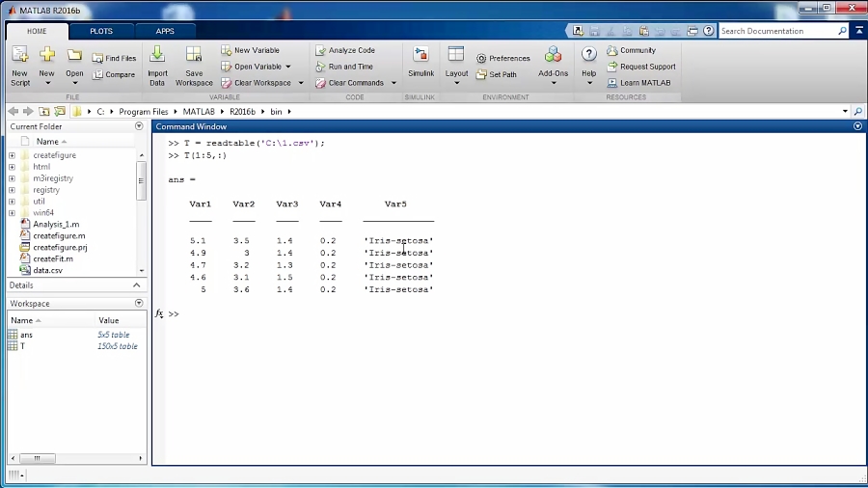The width and height of the screenshot is (868, 488).
Task: Click Learn MATLAB
Action: coord(638,83)
